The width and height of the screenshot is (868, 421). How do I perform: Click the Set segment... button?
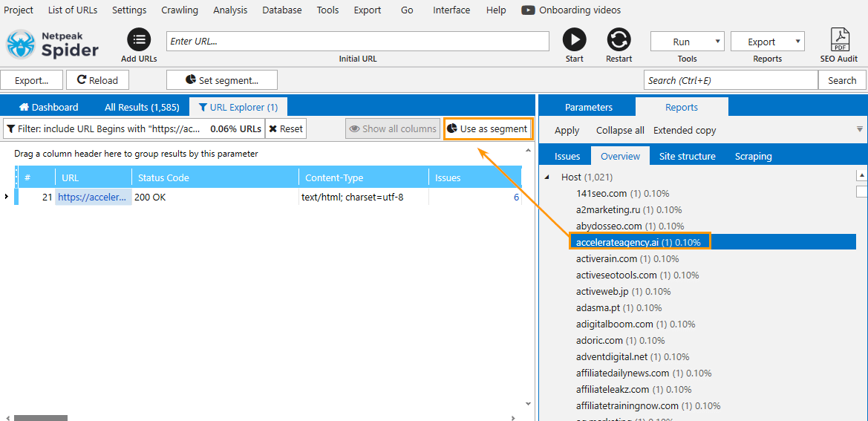coord(222,80)
